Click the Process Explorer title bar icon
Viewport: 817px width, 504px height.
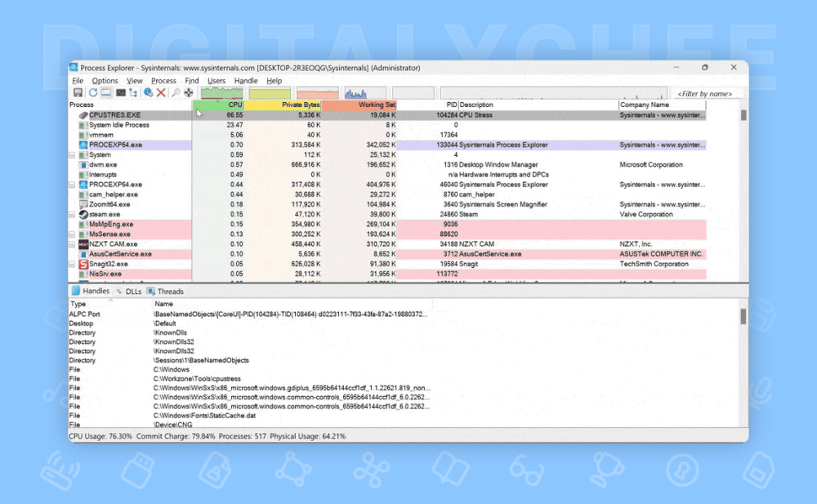(74, 68)
